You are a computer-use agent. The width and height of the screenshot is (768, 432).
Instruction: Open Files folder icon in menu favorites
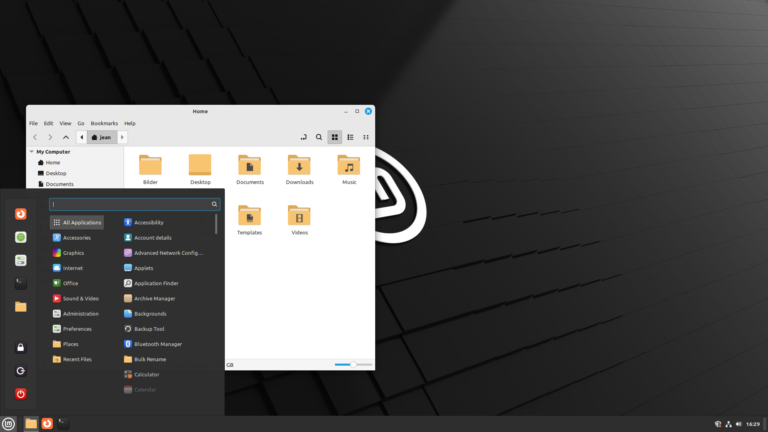coord(21,307)
